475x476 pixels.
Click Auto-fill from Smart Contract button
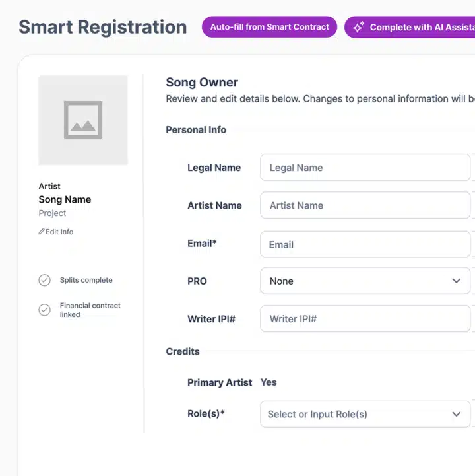(x=269, y=27)
